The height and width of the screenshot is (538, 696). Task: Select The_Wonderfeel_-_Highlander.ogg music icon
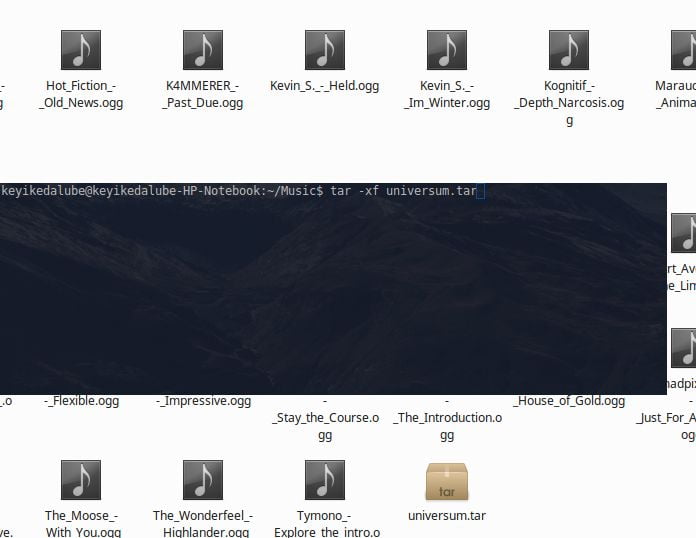[x=203, y=480]
